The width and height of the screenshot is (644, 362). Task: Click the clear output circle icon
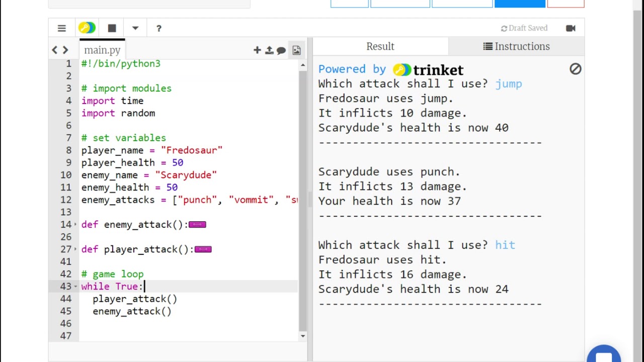576,69
